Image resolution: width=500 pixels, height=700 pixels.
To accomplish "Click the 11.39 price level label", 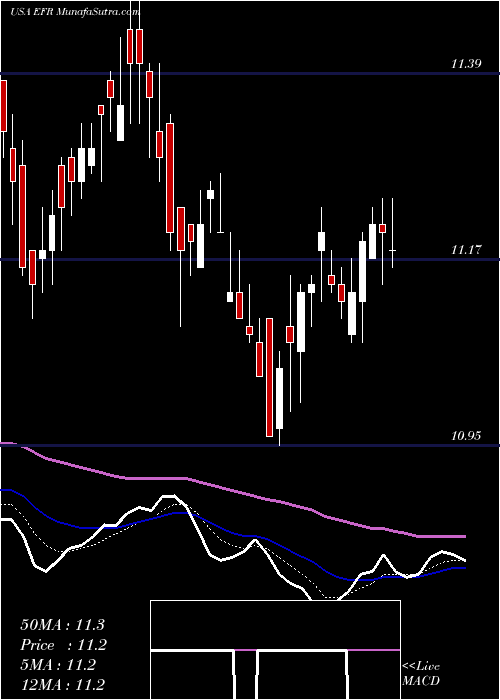I will (466, 64).
